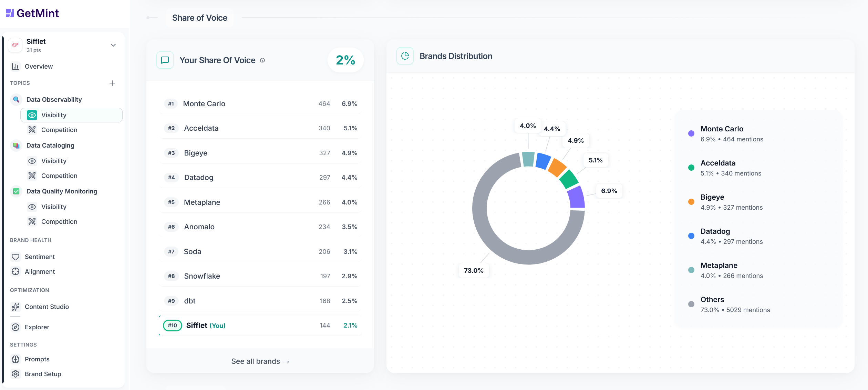868x390 pixels.
Task: Add a new topic with plus button
Action: [112, 83]
